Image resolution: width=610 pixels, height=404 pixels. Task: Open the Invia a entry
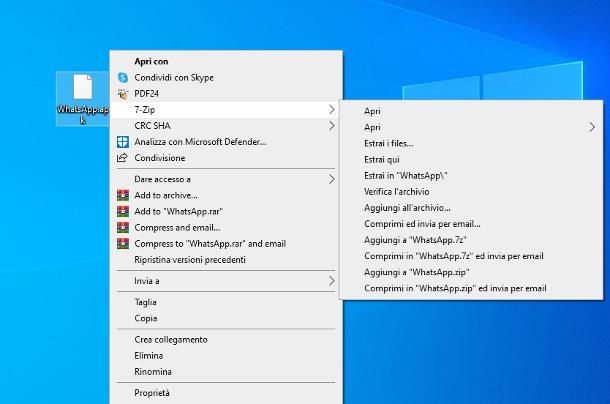click(x=226, y=281)
